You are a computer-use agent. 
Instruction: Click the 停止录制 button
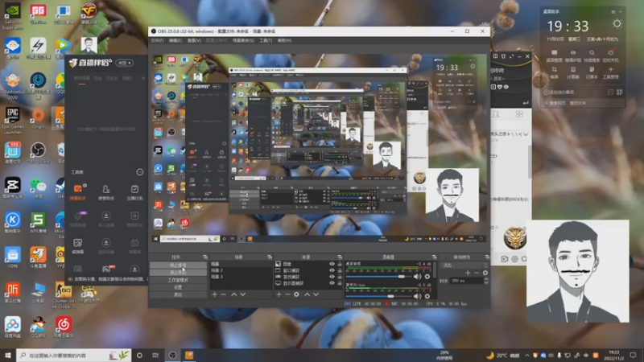point(177,273)
